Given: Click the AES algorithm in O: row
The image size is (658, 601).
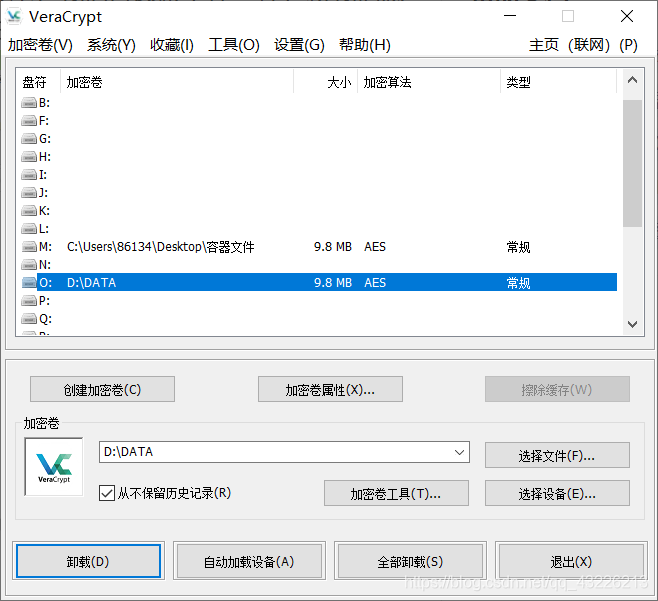Looking at the screenshot, I should coord(375,282).
